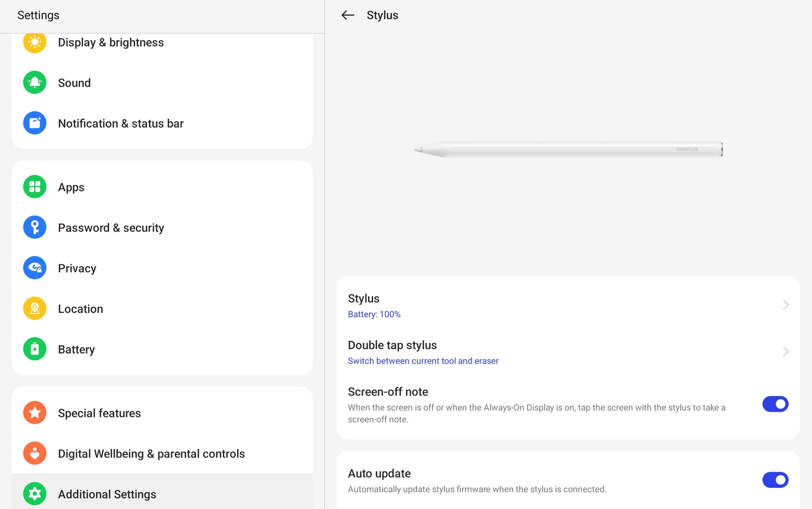Screen dimensions: 812x509
Task: Expand the Stylus battery details chevron
Action: (x=785, y=305)
